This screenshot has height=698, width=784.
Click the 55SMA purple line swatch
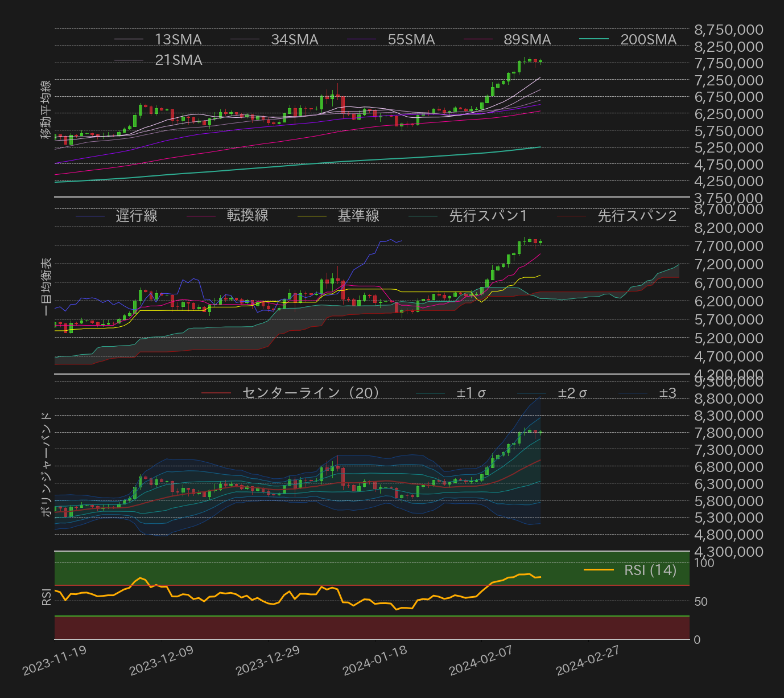(361, 40)
